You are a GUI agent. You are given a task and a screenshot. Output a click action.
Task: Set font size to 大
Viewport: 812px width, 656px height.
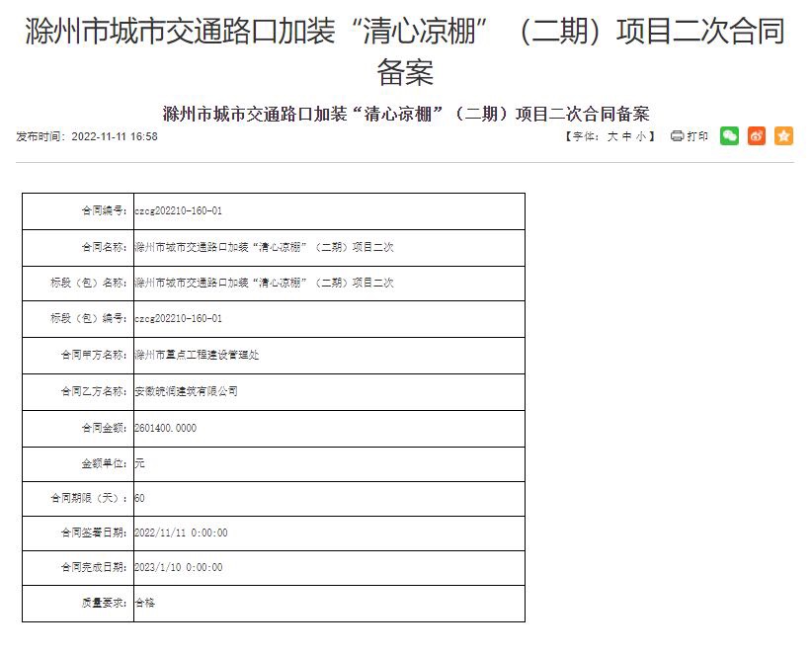pyautogui.click(x=612, y=136)
